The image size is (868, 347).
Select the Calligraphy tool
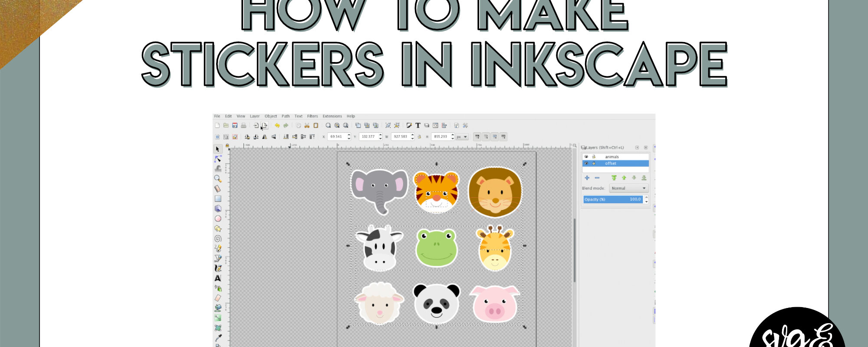(x=218, y=268)
